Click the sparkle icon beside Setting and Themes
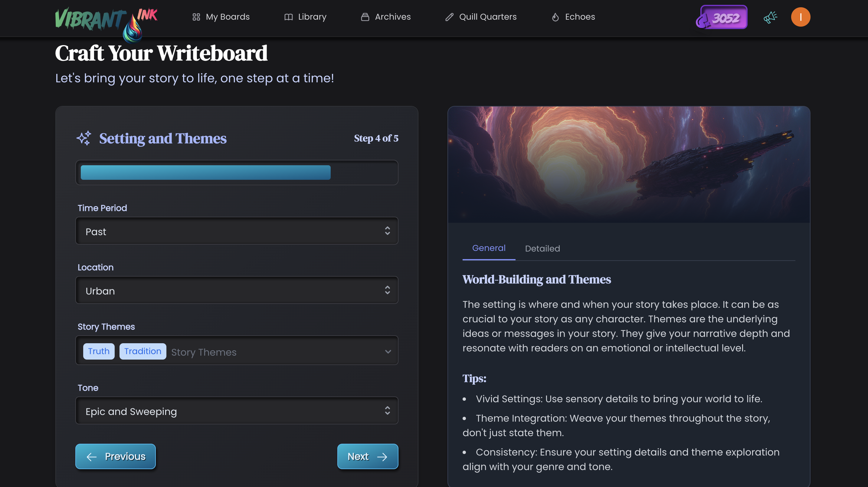Screen dimensions: 868x487 click(84, 138)
